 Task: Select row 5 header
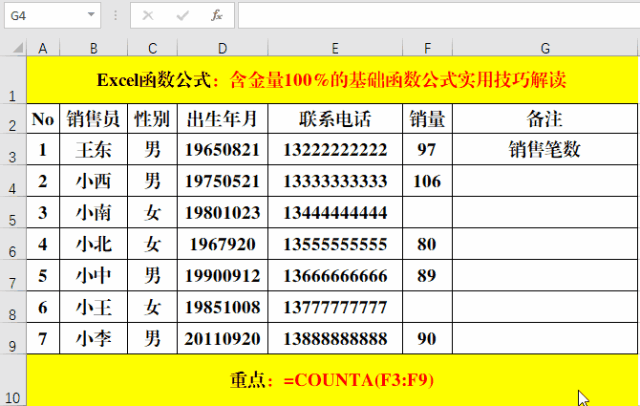[13, 212]
